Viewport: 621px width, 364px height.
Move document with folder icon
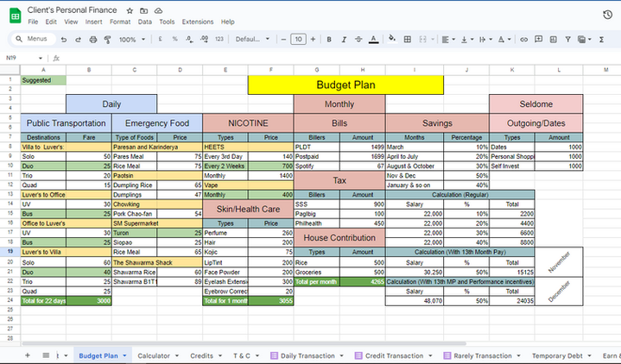143,10
